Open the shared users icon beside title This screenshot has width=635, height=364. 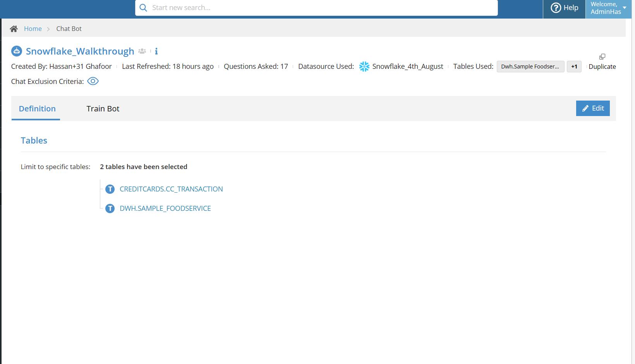click(x=142, y=51)
